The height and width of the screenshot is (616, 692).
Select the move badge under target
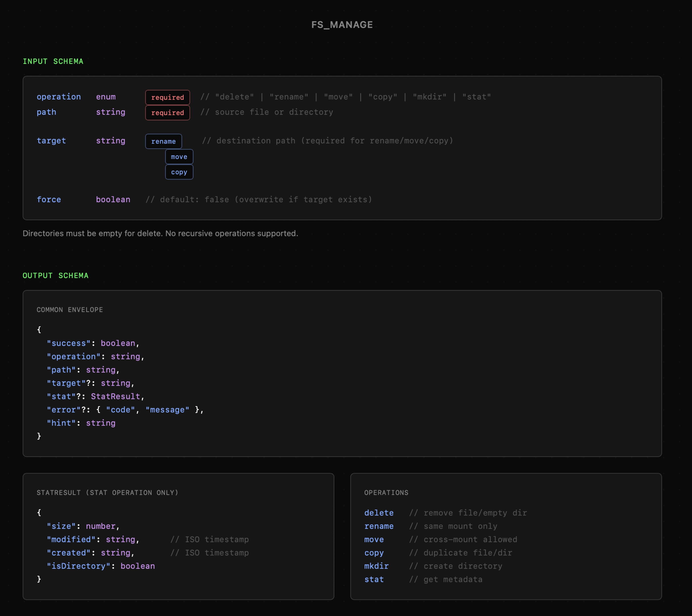(179, 157)
